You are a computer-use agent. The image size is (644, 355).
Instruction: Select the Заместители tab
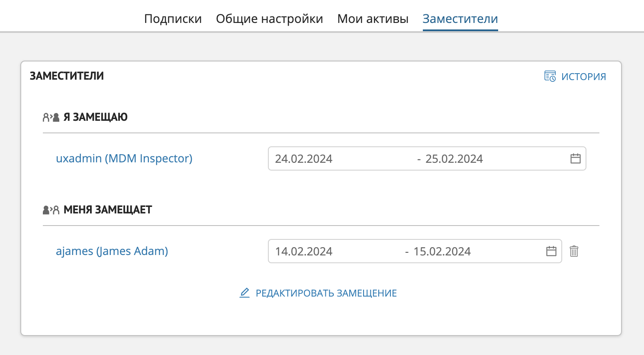point(460,19)
